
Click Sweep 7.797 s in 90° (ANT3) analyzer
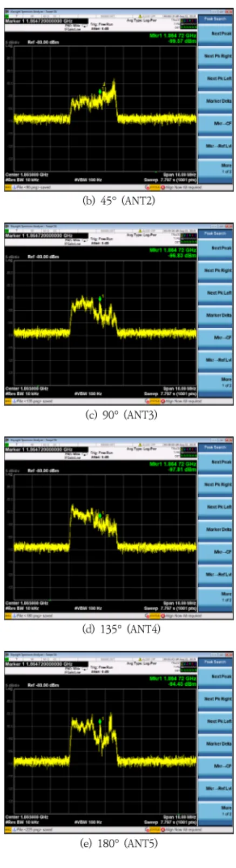pyautogui.click(x=170, y=394)
